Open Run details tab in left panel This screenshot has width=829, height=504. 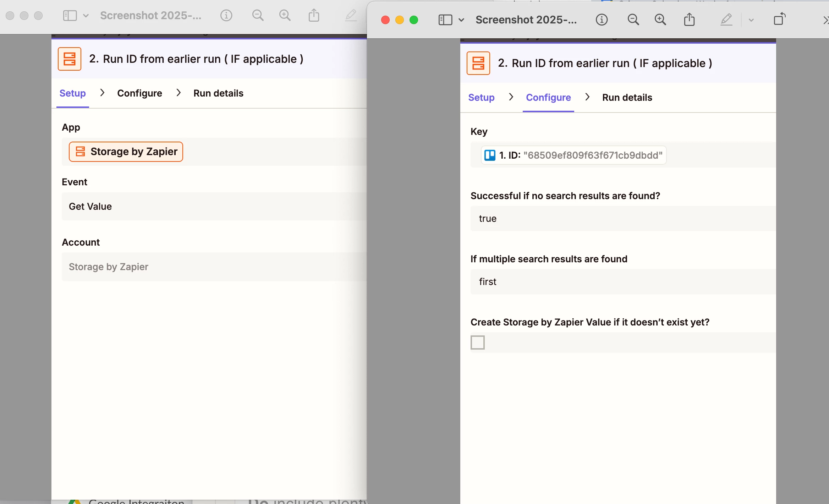tap(218, 93)
